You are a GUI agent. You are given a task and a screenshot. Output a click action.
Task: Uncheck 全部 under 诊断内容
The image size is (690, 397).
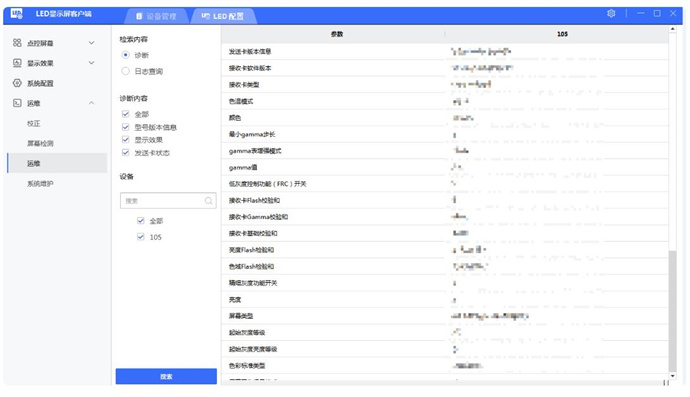[125, 114]
